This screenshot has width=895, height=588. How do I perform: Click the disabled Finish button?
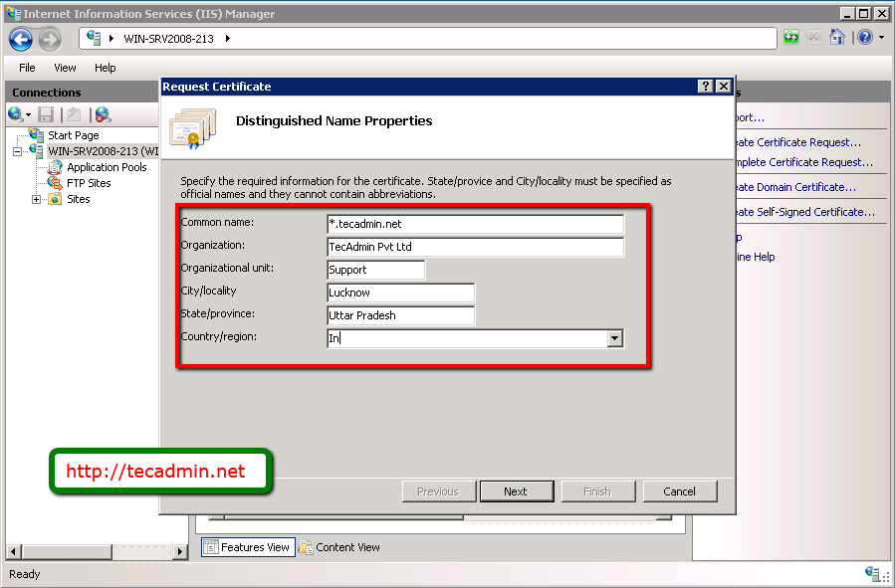(x=598, y=491)
